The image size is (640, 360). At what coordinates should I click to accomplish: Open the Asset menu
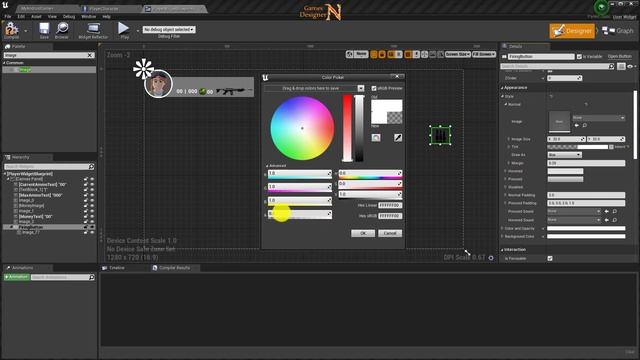click(x=36, y=16)
